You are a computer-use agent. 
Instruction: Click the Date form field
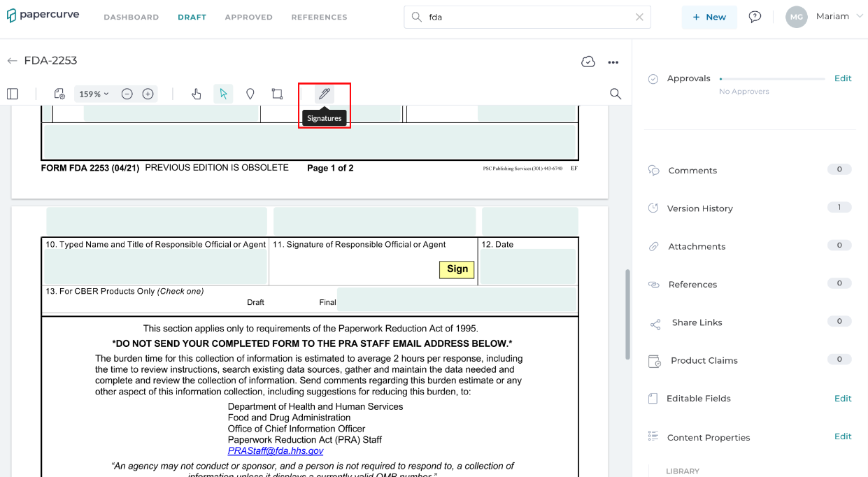point(527,266)
